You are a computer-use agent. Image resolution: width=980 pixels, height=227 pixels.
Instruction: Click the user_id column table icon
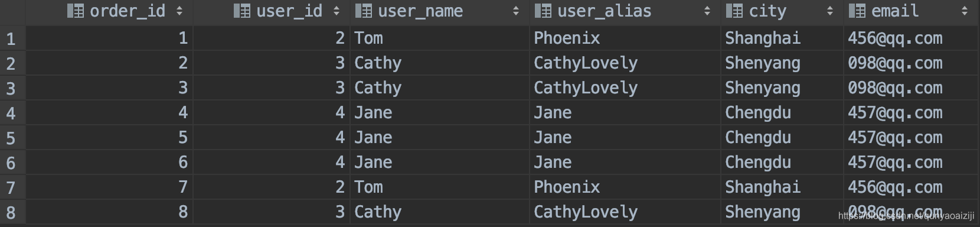point(242,11)
